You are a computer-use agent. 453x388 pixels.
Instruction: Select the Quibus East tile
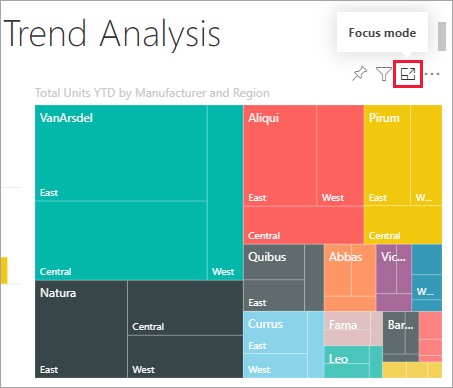274,295
